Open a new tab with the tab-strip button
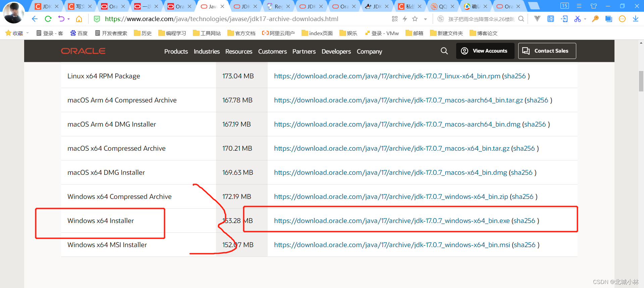Image resolution: width=644 pixels, height=288 pixels. coord(534,6)
